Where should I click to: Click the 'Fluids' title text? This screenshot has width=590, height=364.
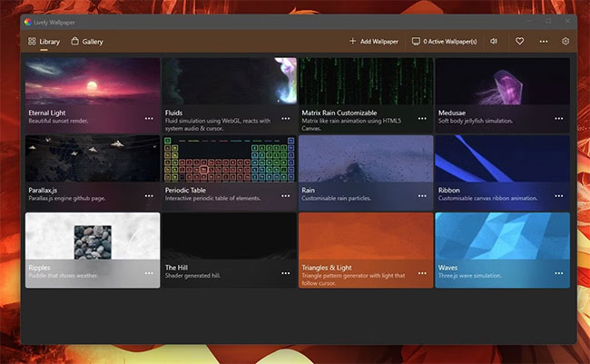[x=173, y=113]
